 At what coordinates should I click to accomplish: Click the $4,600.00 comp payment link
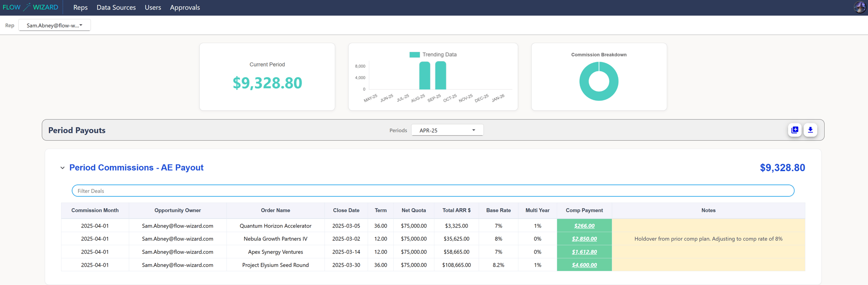click(584, 265)
